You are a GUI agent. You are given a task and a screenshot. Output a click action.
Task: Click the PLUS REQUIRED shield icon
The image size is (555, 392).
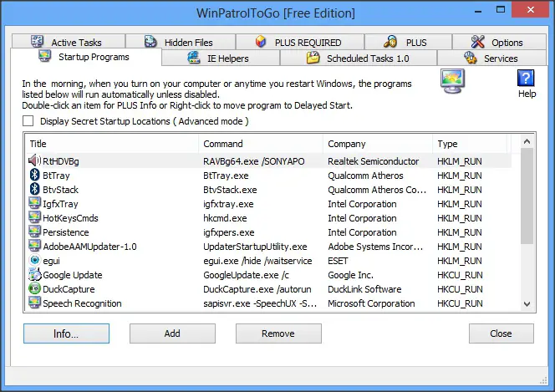(261, 42)
